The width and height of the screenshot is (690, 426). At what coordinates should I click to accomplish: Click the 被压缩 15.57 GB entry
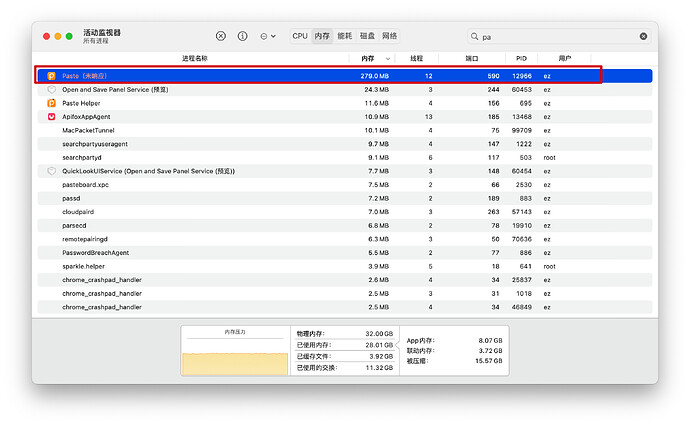(x=454, y=361)
